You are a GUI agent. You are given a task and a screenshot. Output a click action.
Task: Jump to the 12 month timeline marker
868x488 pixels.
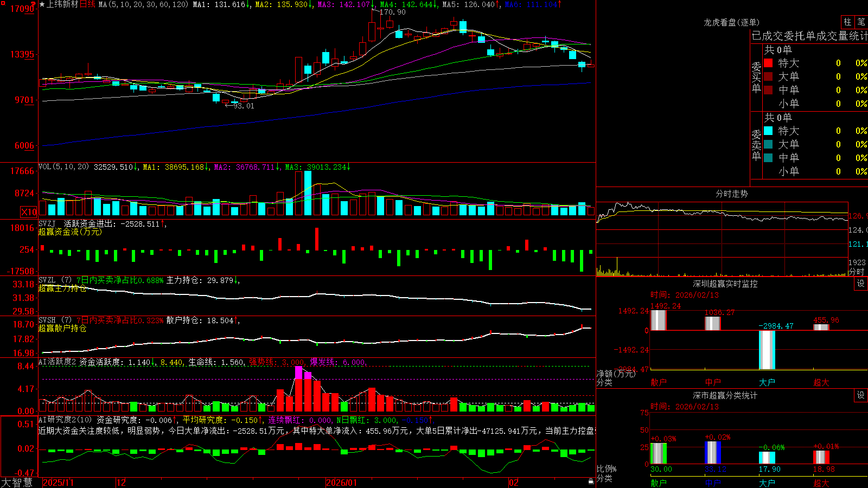coord(122,483)
